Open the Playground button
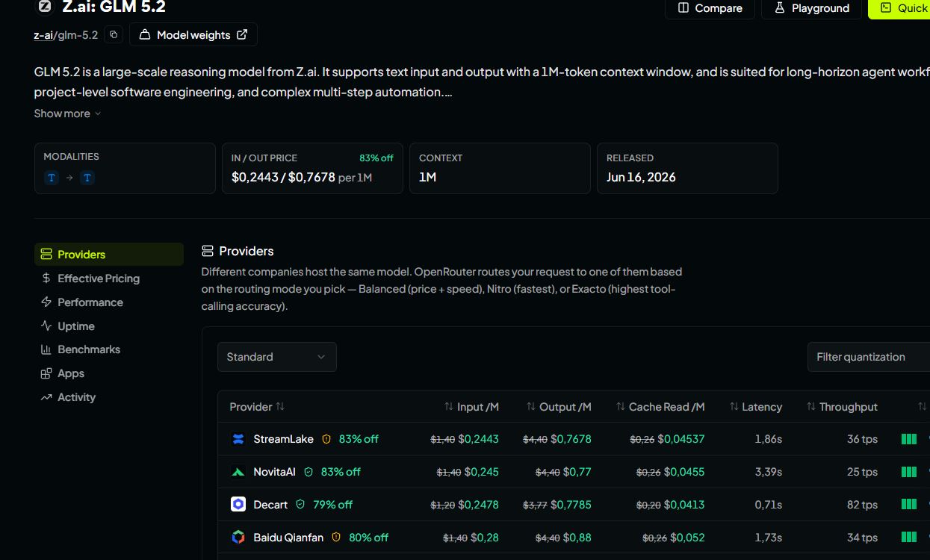 tap(811, 8)
